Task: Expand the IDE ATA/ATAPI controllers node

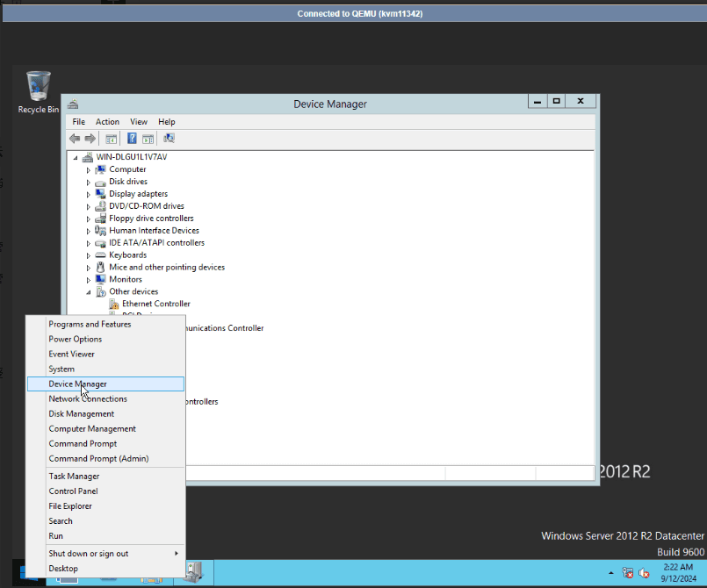Action: (x=89, y=243)
